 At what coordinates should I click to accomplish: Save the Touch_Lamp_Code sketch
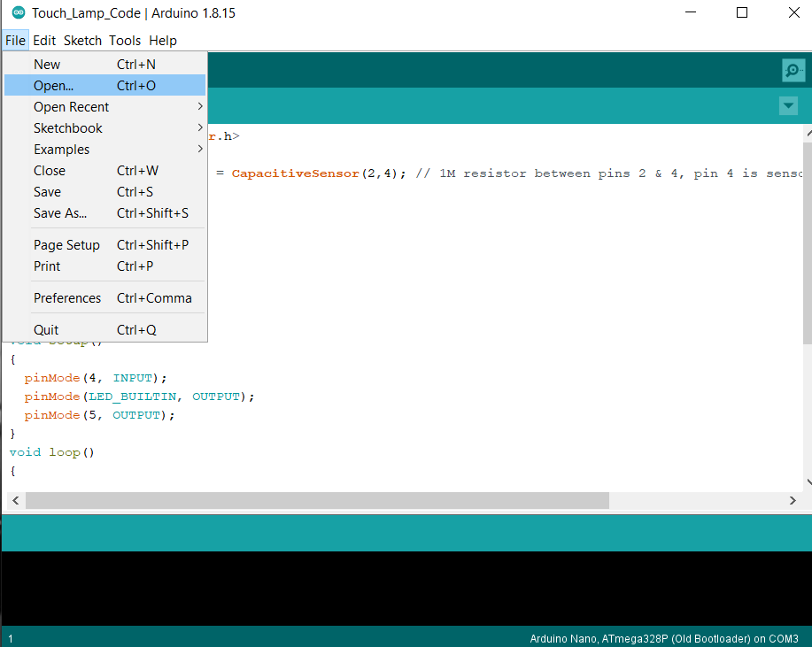47,191
